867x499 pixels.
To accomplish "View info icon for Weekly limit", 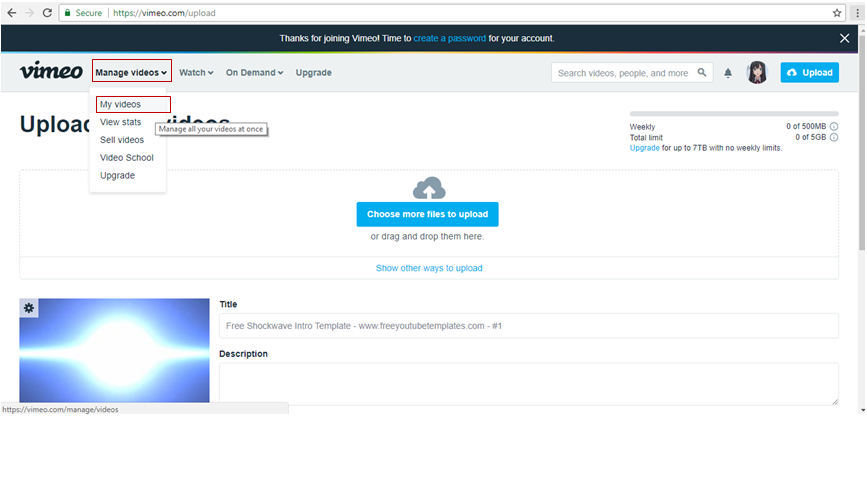I will coord(833,126).
